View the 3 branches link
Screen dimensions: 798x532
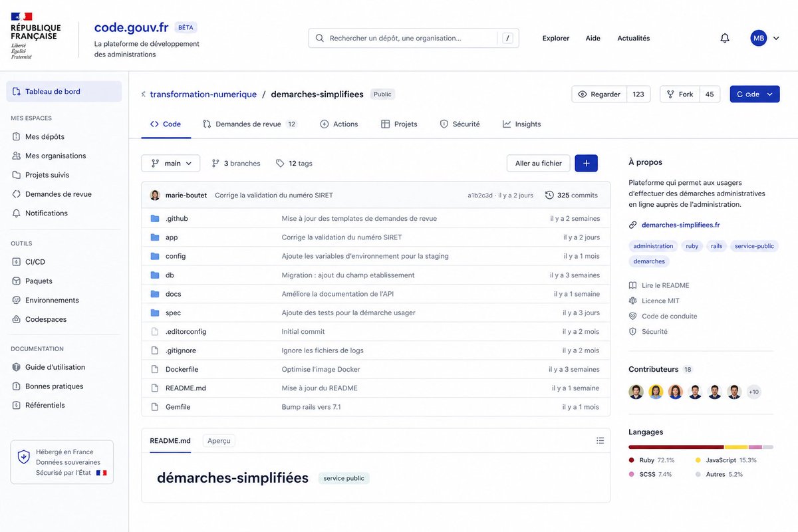[x=236, y=163]
